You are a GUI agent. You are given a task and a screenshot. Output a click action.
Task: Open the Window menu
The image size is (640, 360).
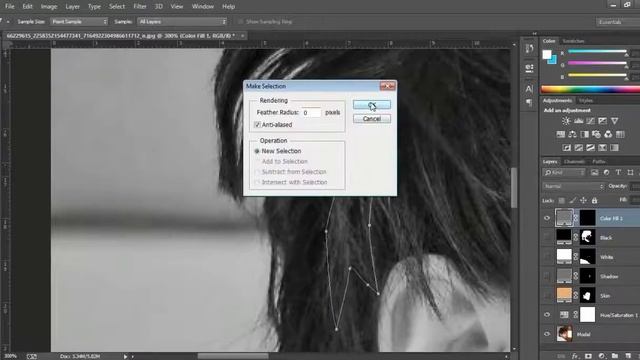coord(202,7)
